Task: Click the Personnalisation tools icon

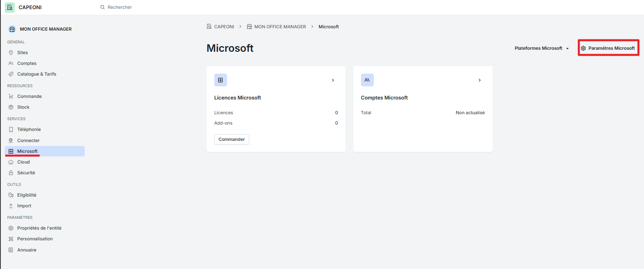Action: pyautogui.click(x=11, y=239)
